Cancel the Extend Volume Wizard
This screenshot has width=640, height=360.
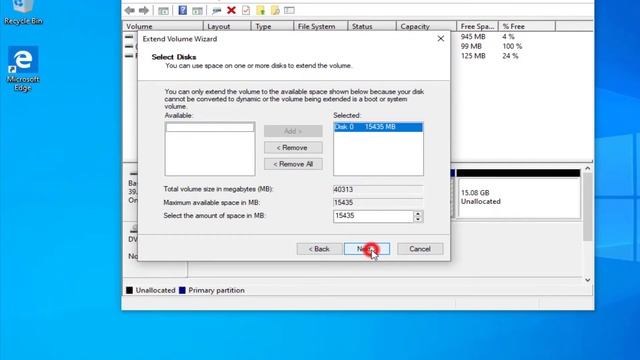tap(420, 249)
